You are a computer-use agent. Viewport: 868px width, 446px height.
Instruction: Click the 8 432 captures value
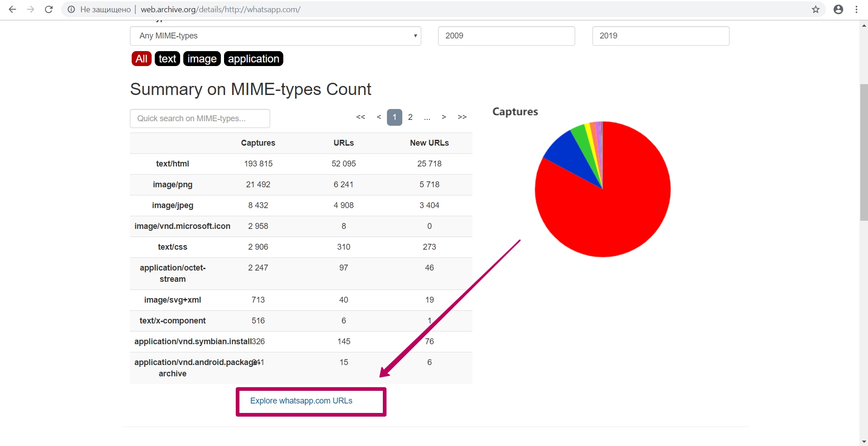(x=258, y=205)
